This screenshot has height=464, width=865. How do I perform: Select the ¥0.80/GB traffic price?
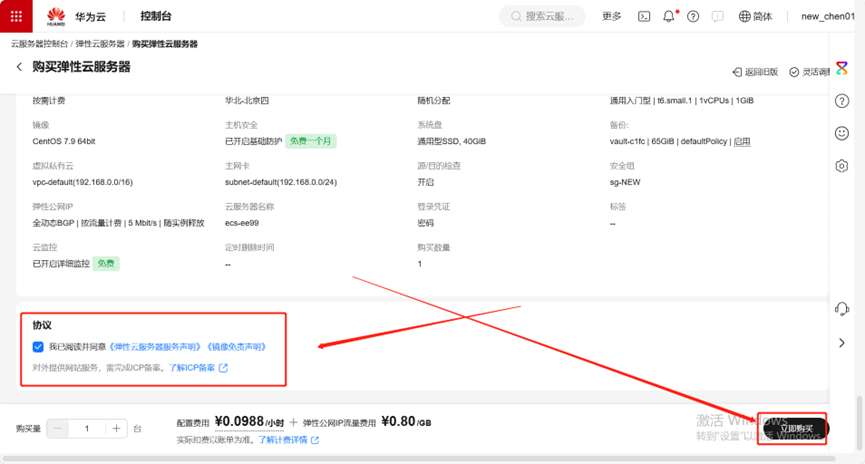click(407, 422)
